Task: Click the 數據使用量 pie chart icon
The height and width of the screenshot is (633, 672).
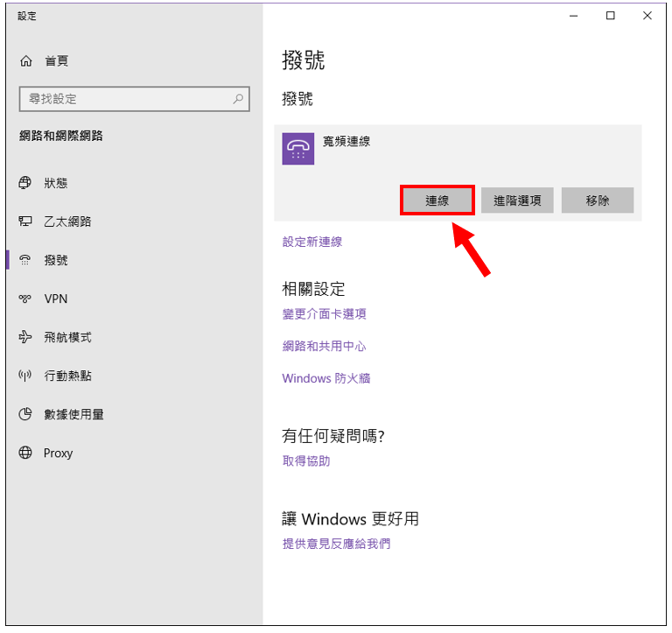Action: [x=25, y=414]
